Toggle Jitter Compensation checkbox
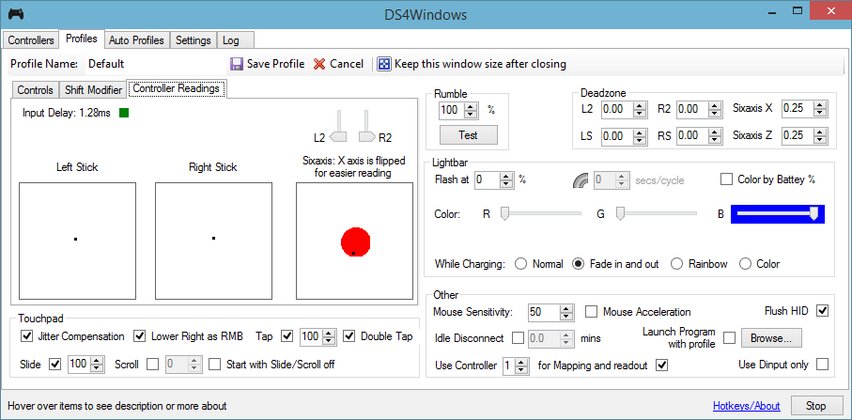This screenshot has height=420, width=852. pos(27,336)
